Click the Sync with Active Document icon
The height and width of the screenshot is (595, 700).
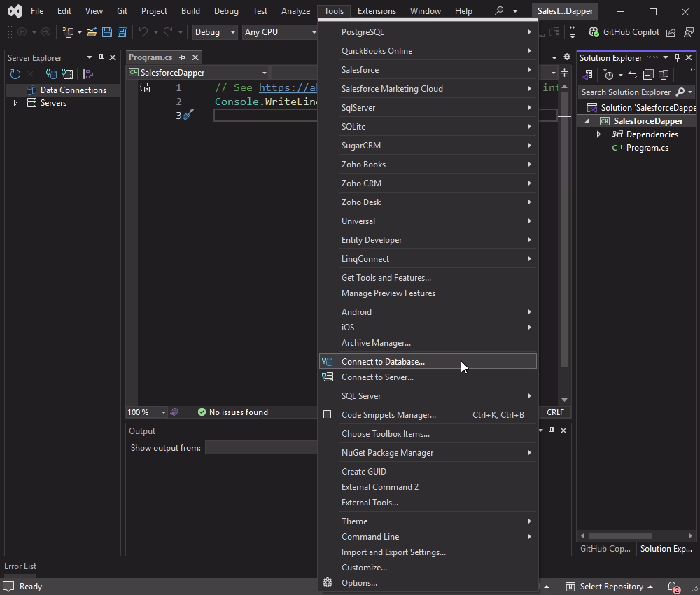click(633, 75)
